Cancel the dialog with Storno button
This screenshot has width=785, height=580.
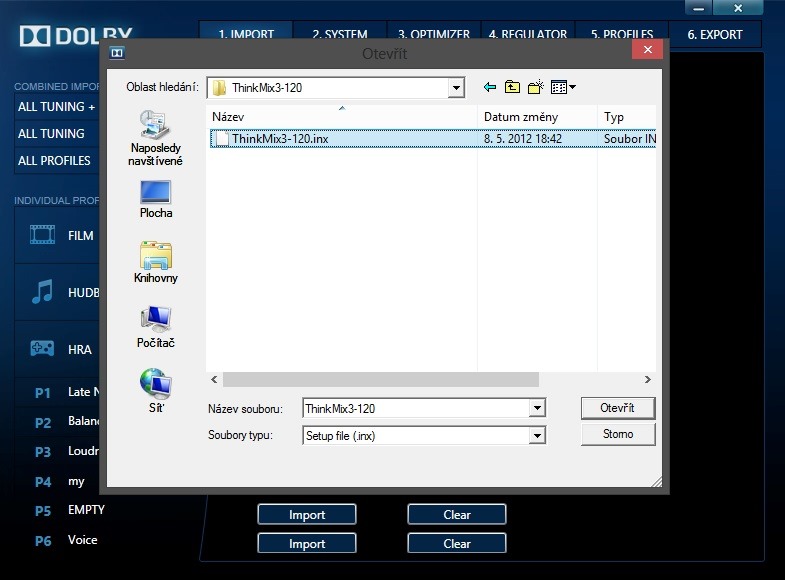coord(618,434)
